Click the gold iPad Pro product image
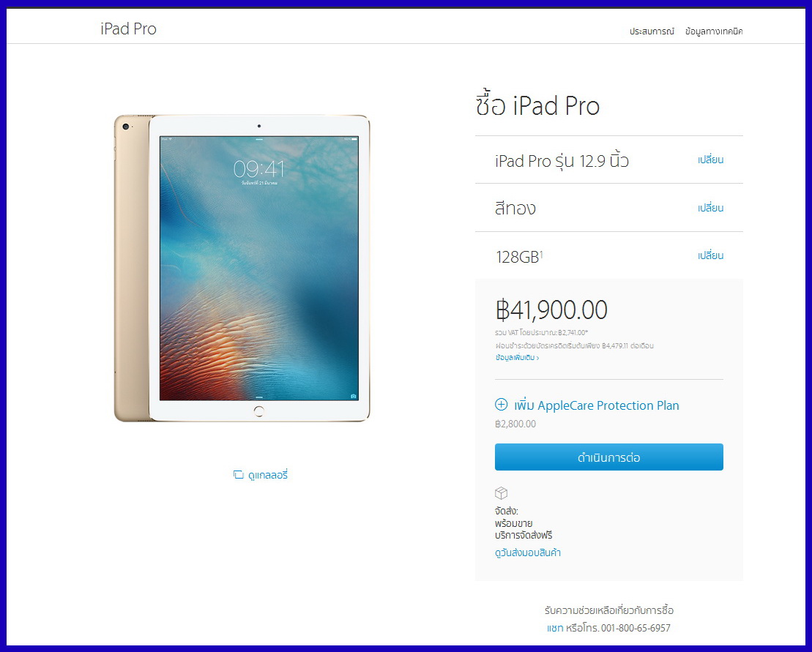 pyautogui.click(x=242, y=268)
